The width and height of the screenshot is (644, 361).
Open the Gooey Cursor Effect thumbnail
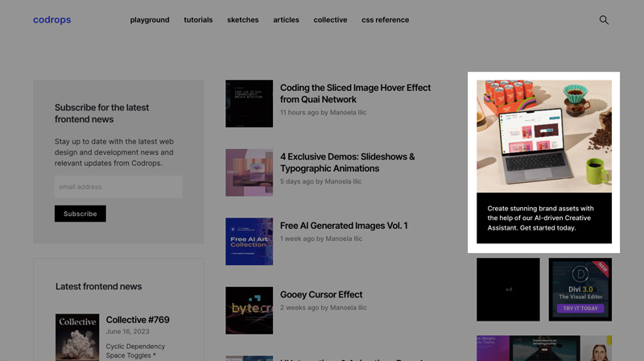pos(249,310)
